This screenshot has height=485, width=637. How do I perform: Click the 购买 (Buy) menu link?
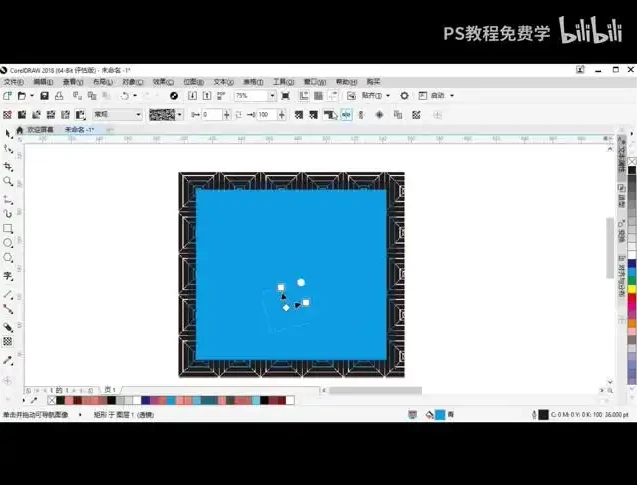pyautogui.click(x=373, y=81)
